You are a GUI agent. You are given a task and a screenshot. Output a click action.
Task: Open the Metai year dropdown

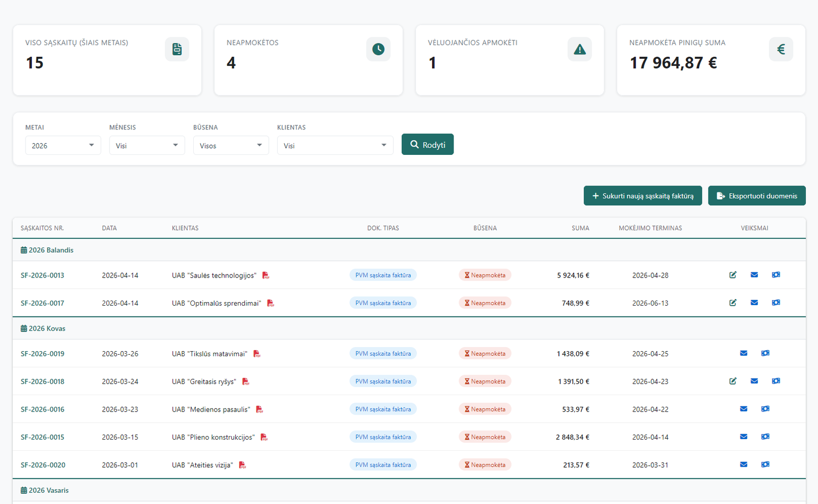pyautogui.click(x=63, y=146)
